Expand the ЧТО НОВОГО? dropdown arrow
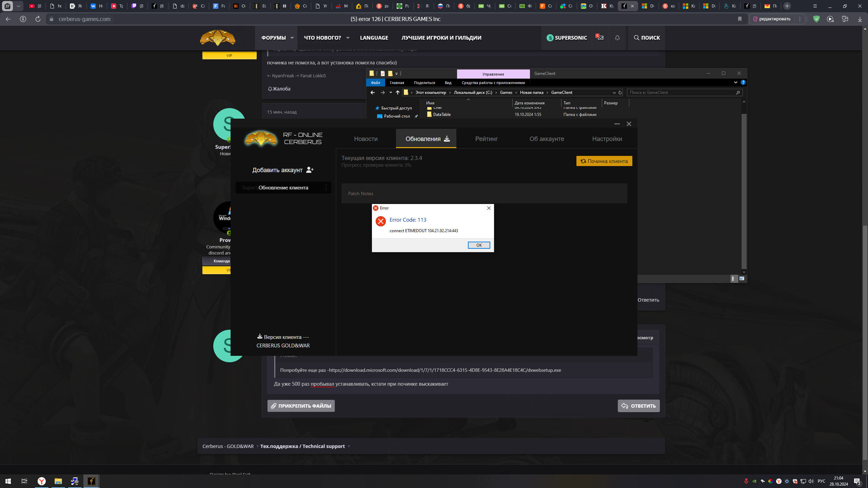This screenshot has height=488, width=868. pos(348,38)
